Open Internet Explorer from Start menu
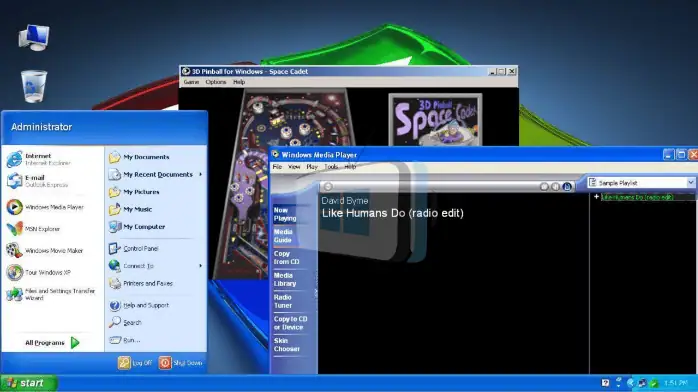This screenshot has width=698, height=392. (39, 159)
